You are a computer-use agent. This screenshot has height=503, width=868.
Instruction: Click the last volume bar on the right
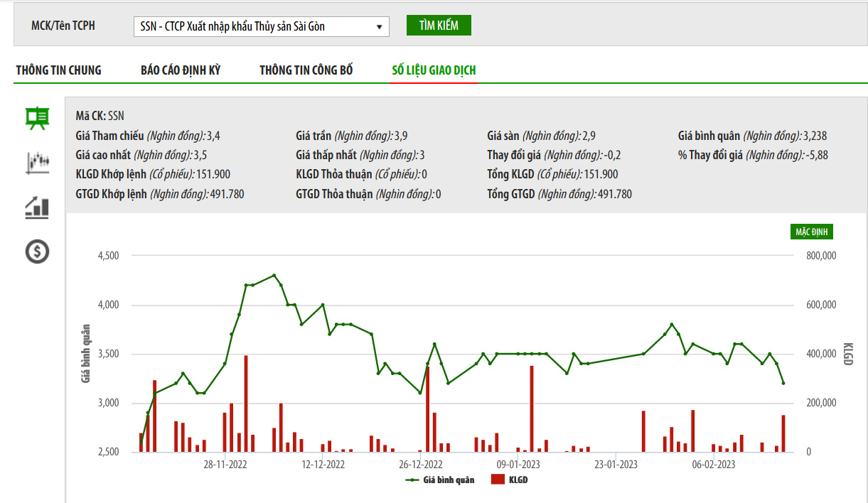point(783,433)
